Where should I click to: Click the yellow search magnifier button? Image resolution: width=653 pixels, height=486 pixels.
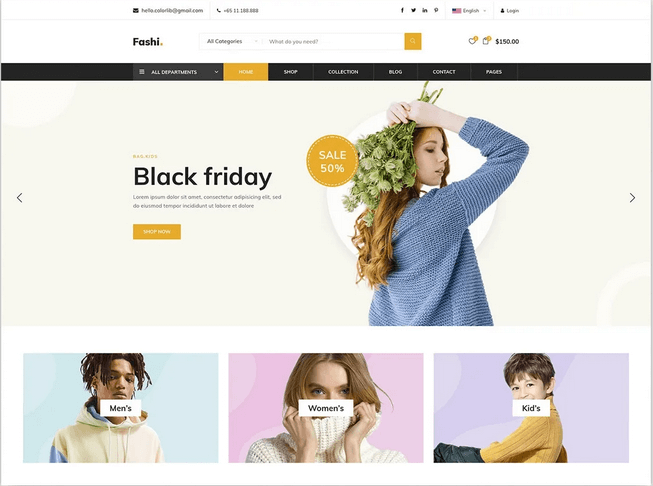[413, 41]
